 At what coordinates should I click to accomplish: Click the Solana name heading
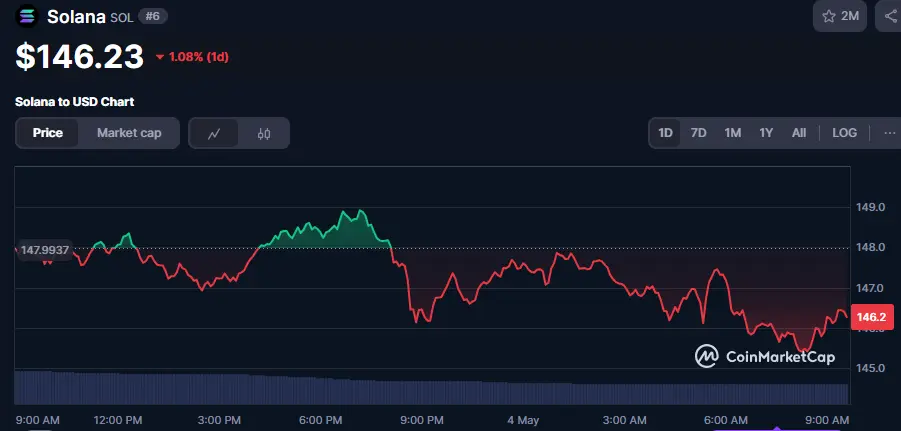[x=76, y=17]
